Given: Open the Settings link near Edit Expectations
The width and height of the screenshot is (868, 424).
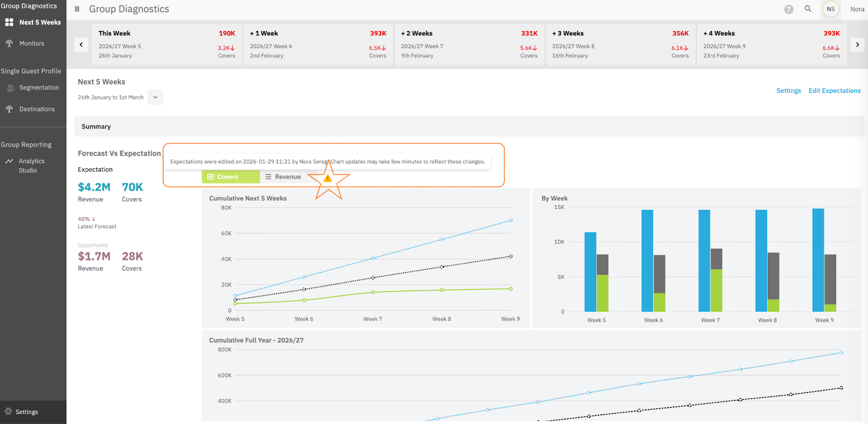Looking at the screenshot, I should tap(788, 91).
